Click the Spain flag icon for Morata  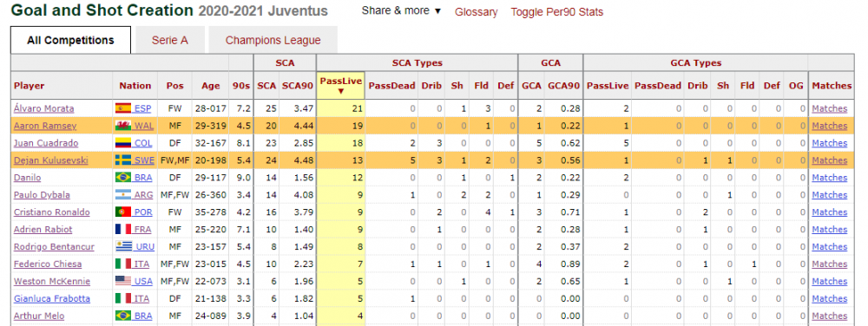tap(123, 108)
